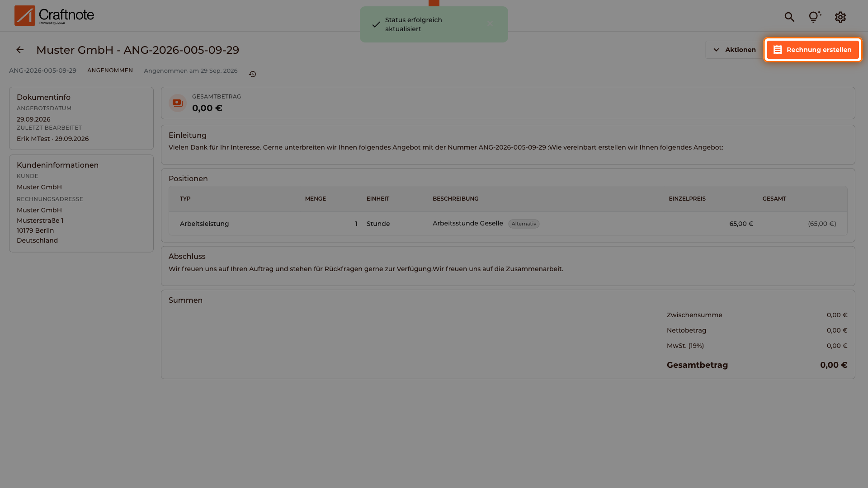Click the Typ column header
868x488 pixels.
[185, 199]
